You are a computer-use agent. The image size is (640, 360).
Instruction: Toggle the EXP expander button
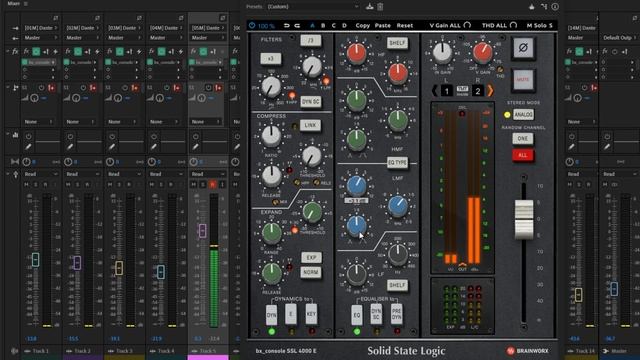click(x=311, y=258)
